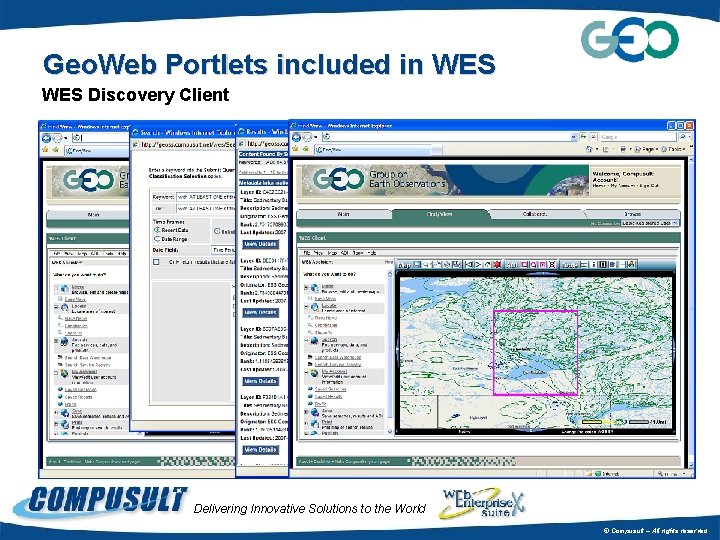This screenshot has width=720, height=540.
Task: Click the Add to Favorites icon in front window
Action: (305, 149)
